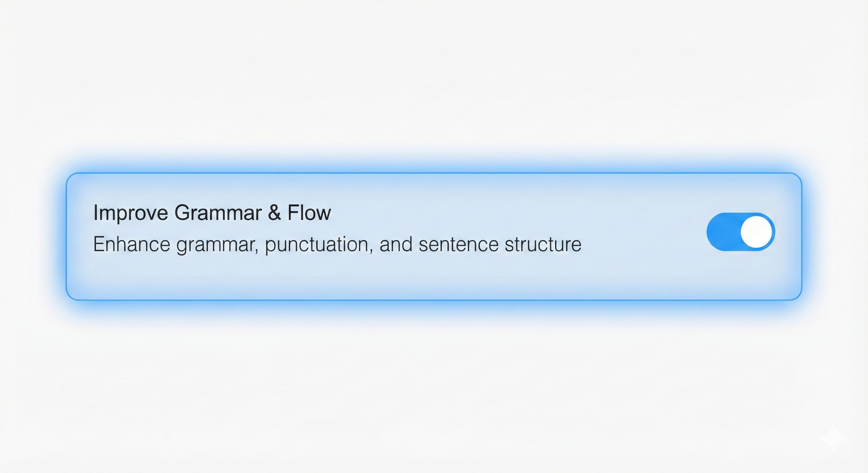Click the diamond-shaped glyph near screen corner

[x=834, y=439]
